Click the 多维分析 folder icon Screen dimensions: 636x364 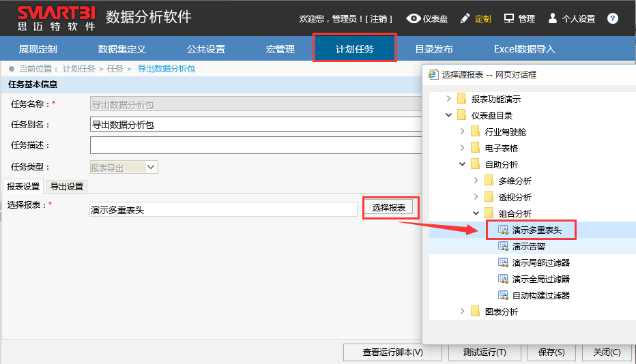[489, 181]
